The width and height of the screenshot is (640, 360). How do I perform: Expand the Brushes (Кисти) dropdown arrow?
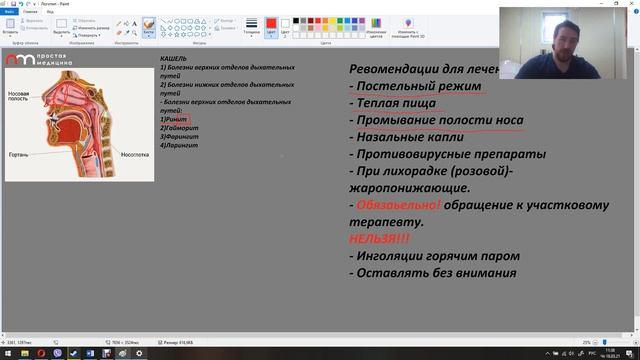coord(149,36)
